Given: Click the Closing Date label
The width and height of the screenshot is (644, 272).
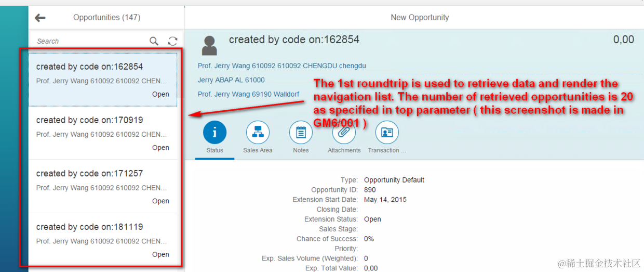Looking at the screenshot, I should [x=337, y=210].
